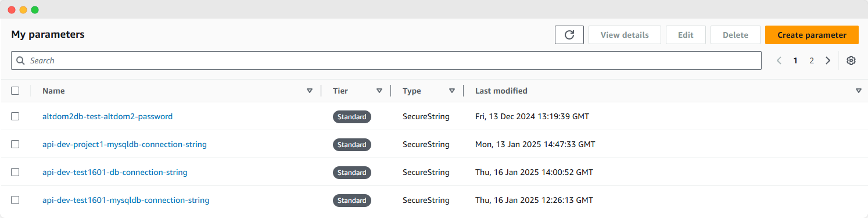
Task: Tick the api-dev-project1-mysqldb-connection-string checkbox
Action: (x=15, y=144)
